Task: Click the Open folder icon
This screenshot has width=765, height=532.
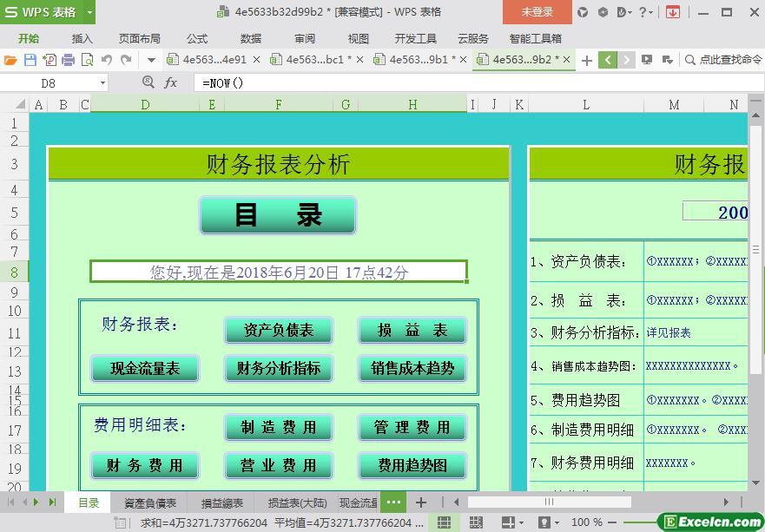Action: (x=10, y=60)
